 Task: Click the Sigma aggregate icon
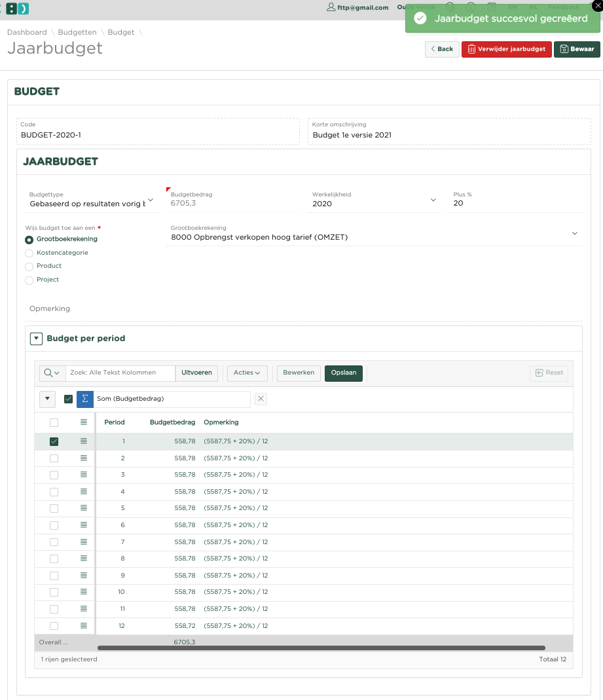point(85,399)
